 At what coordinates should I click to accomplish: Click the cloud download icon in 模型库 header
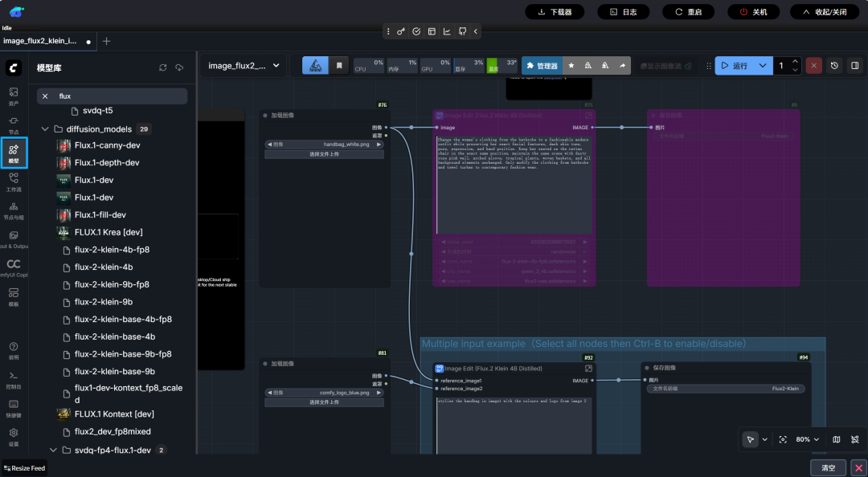point(179,67)
